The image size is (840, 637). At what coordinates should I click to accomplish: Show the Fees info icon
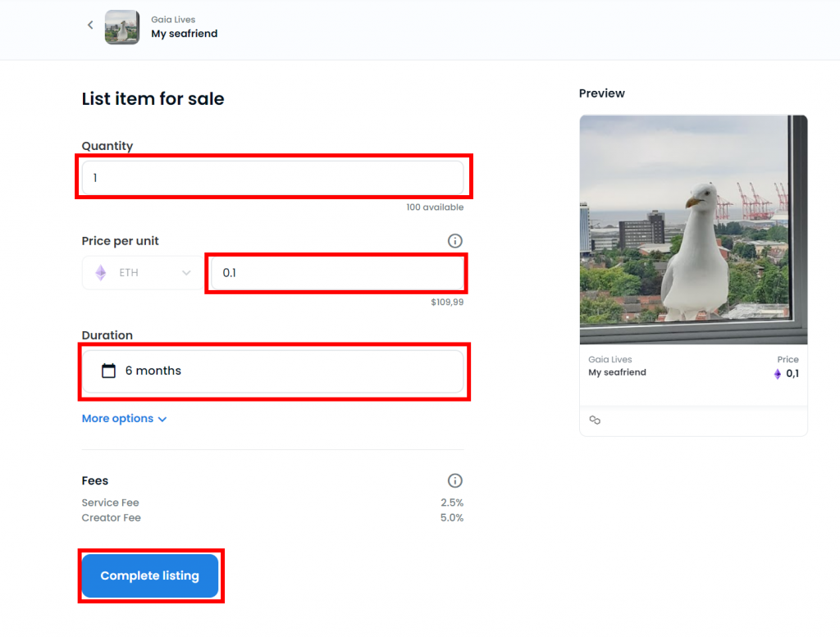[x=454, y=480]
